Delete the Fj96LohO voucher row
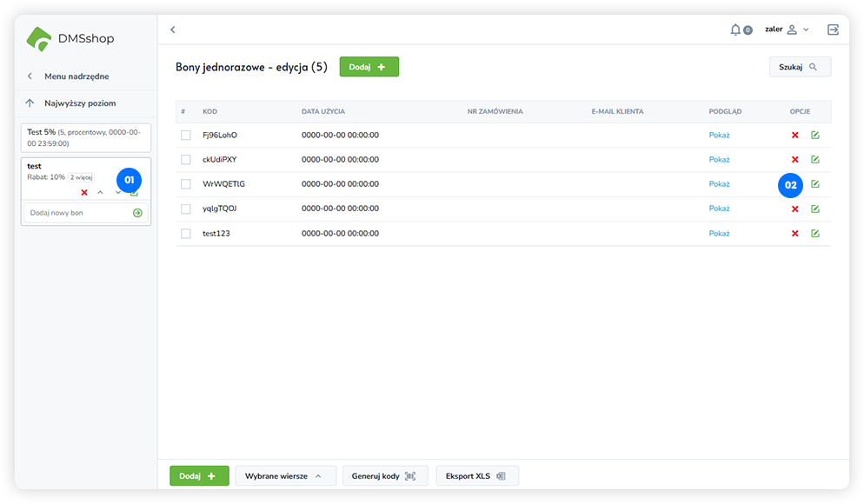The width and height of the screenshot is (864, 504). click(794, 136)
